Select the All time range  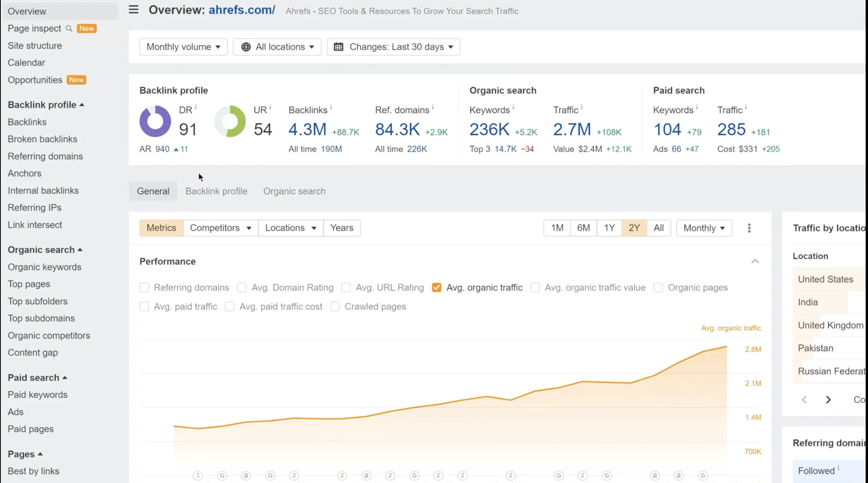(x=658, y=228)
